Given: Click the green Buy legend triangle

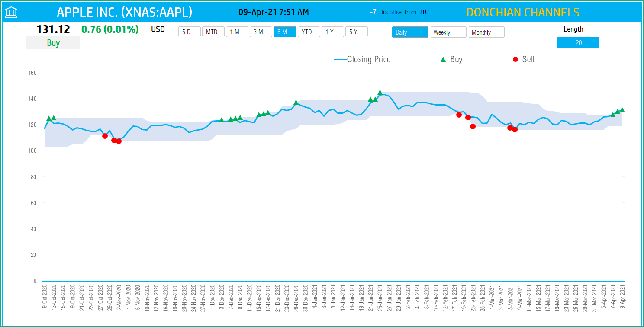Looking at the screenshot, I should click(443, 59).
